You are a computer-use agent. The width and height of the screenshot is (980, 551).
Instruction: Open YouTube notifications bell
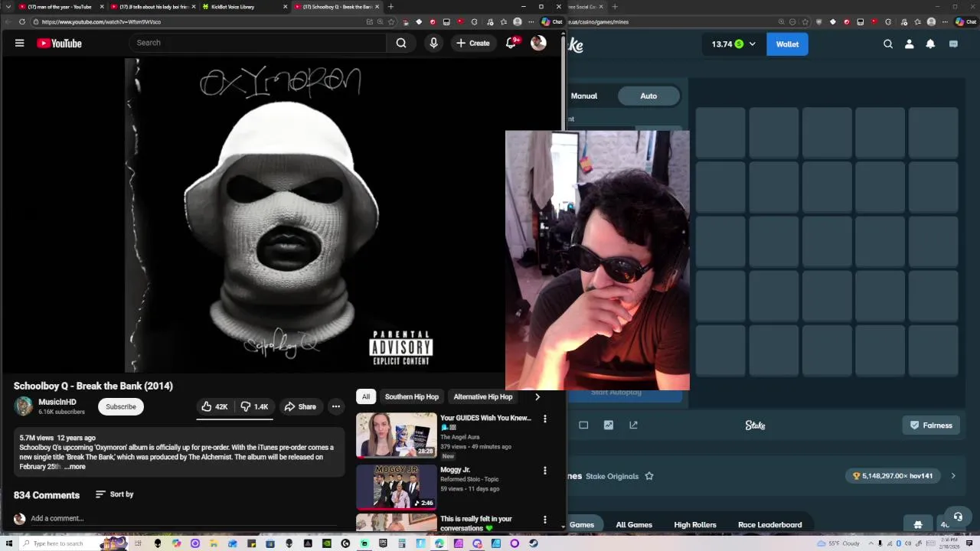(x=511, y=43)
